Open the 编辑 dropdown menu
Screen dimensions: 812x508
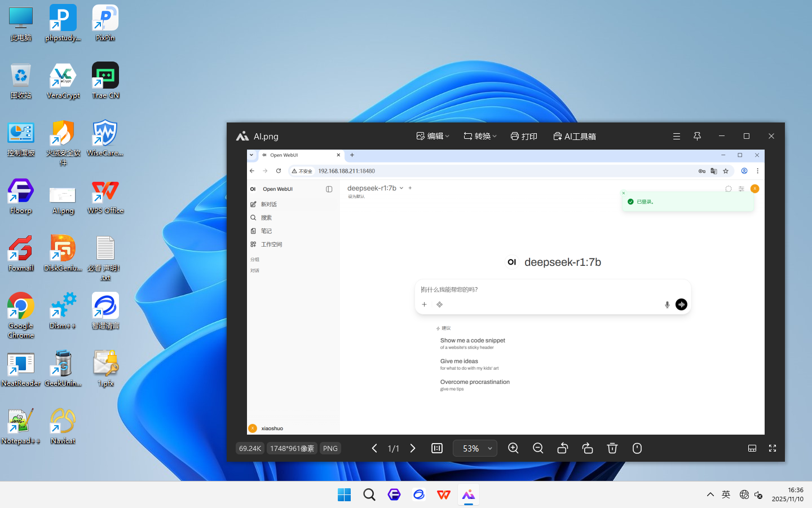(x=433, y=136)
